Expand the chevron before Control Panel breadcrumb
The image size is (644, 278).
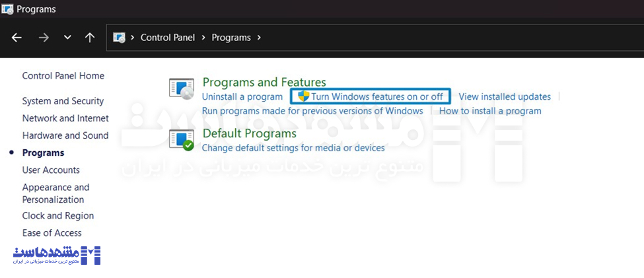coord(133,38)
